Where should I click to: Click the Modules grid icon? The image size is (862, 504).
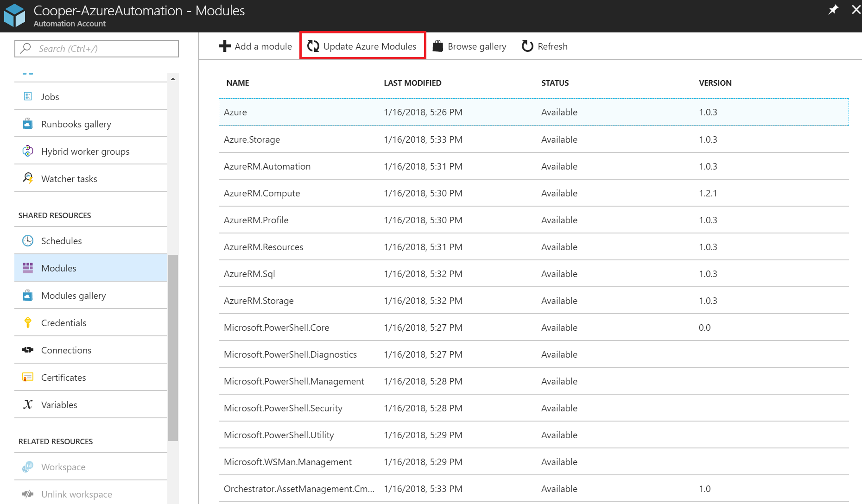[28, 268]
